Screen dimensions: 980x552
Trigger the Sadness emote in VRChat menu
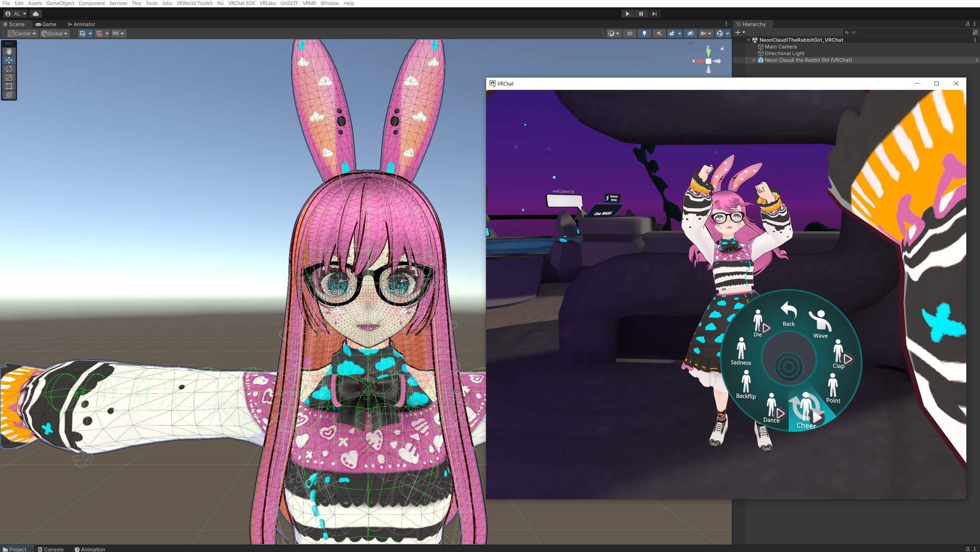click(741, 352)
